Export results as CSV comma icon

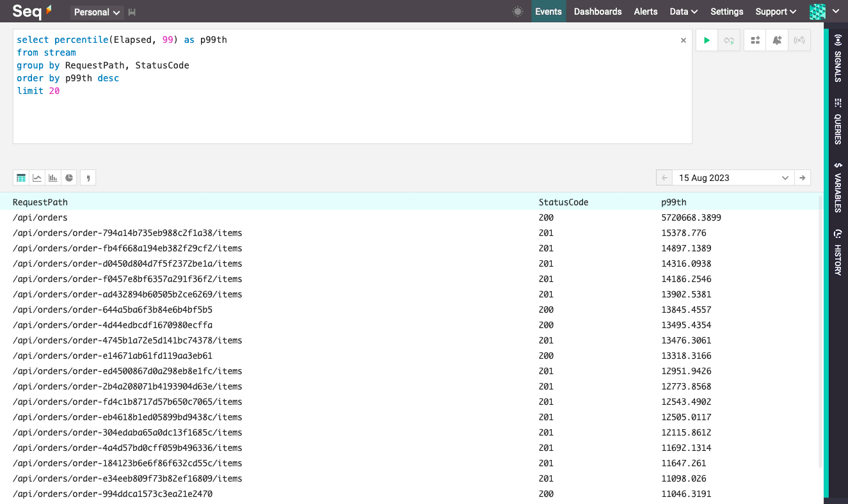[x=88, y=178]
